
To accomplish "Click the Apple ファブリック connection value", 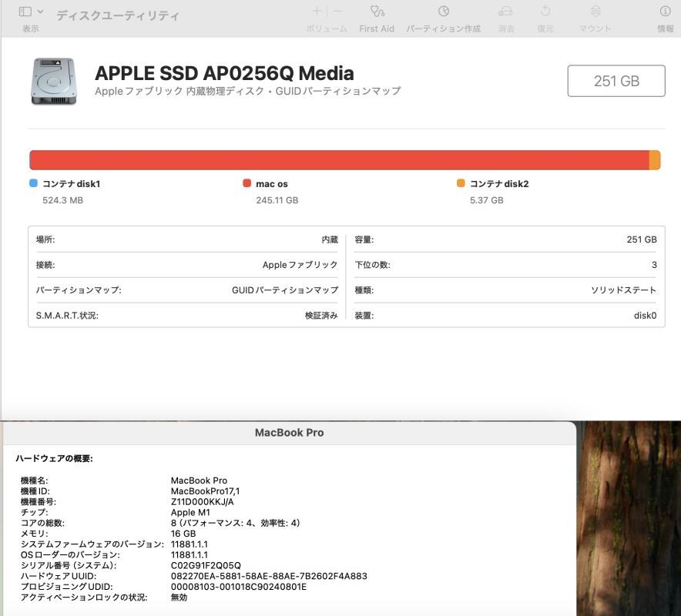I will click(x=300, y=265).
